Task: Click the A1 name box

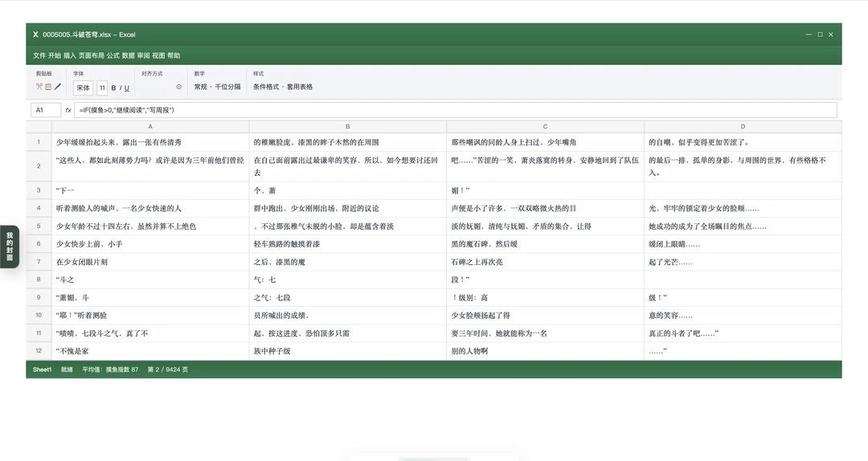Action: pos(45,110)
